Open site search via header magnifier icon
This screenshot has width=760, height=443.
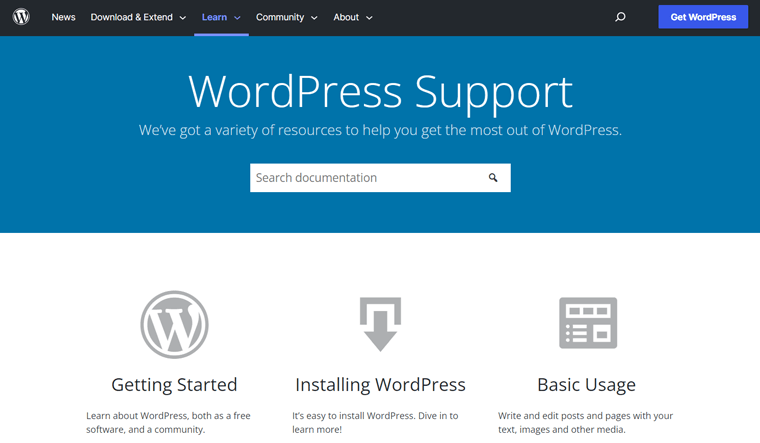[620, 17]
